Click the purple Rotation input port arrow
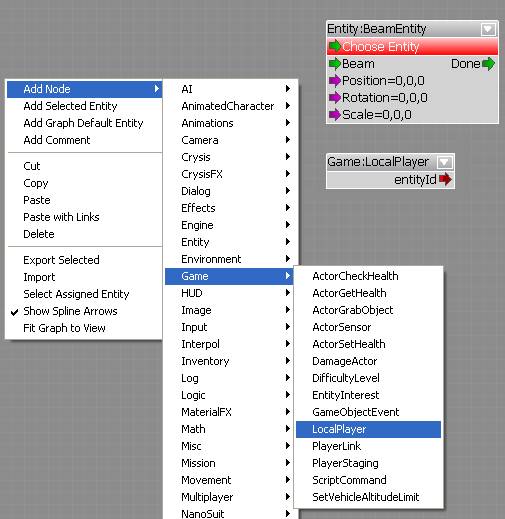 coord(335,98)
